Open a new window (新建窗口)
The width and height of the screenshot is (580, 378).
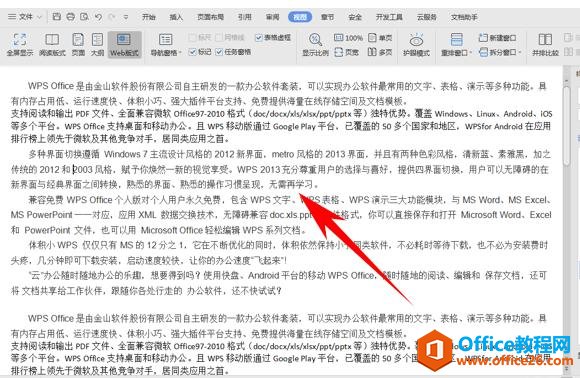tap(498, 38)
